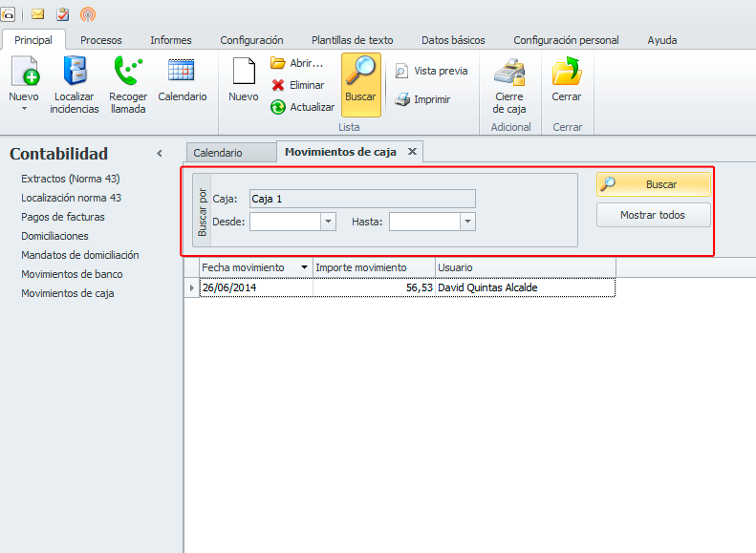
Task: Switch to the Informes ribbon tab
Action: click(171, 40)
